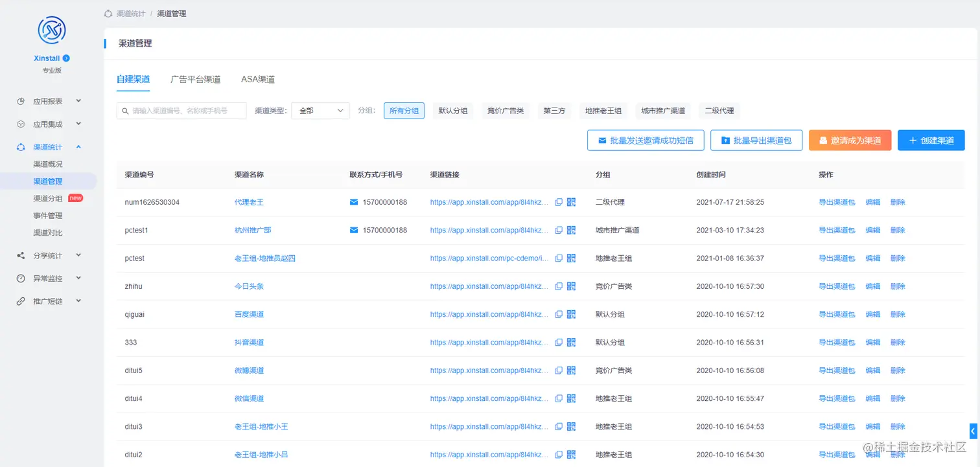Copy link for 抖音渠道 row
Screen dimensions: 980x467
559,342
